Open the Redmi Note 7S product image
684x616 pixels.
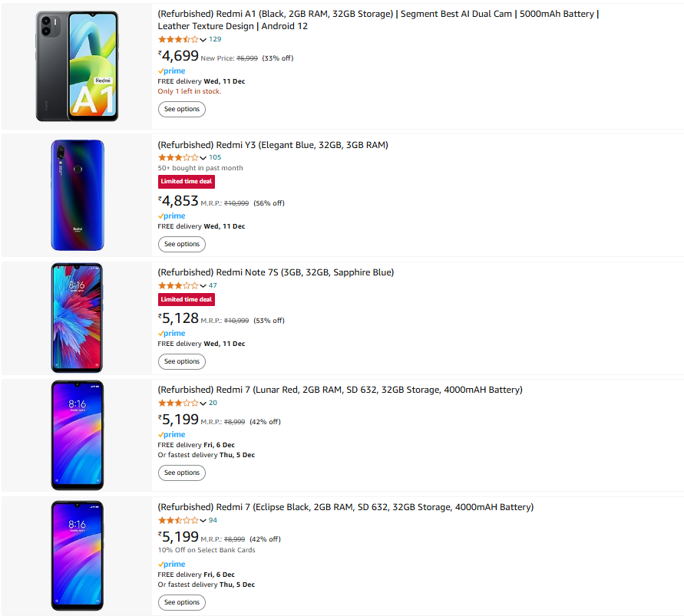point(77,318)
